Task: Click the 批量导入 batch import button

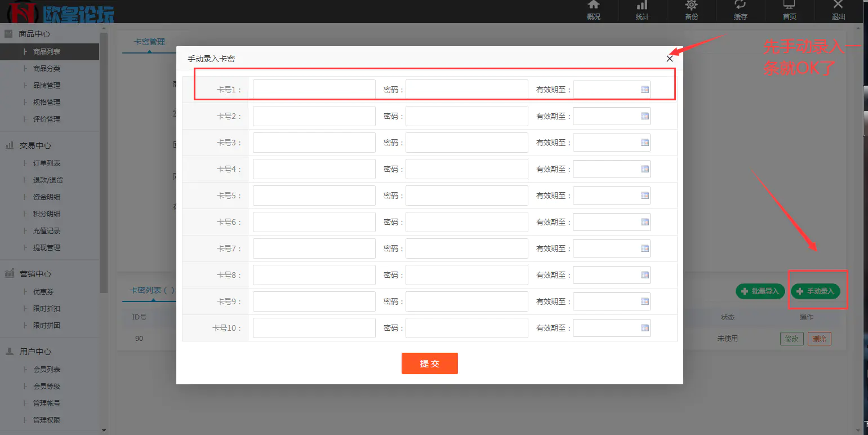Action: click(x=760, y=291)
